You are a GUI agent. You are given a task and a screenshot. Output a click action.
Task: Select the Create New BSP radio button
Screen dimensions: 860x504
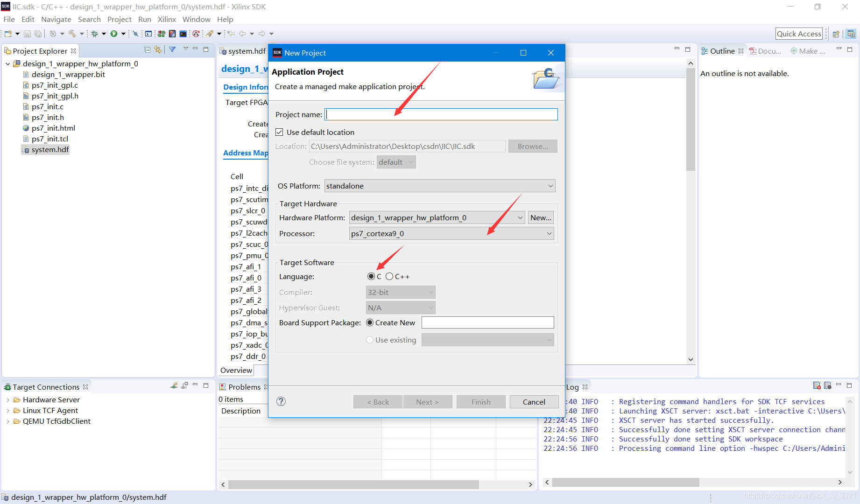point(370,322)
